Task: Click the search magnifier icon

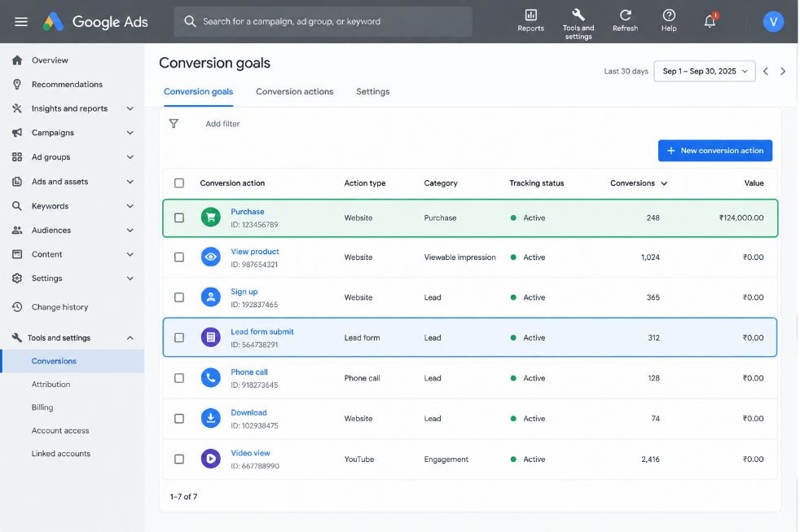Action: pos(190,21)
